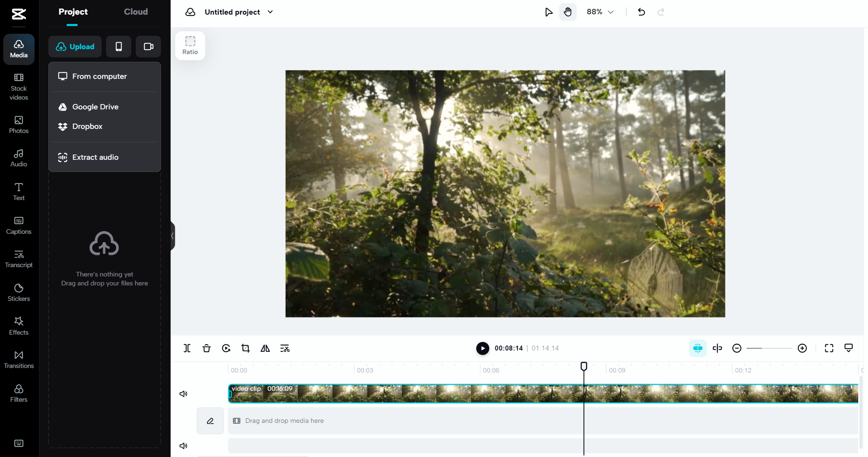Select the hand pan tool
Image resolution: width=868 pixels, height=457 pixels.
[x=568, y=12]
